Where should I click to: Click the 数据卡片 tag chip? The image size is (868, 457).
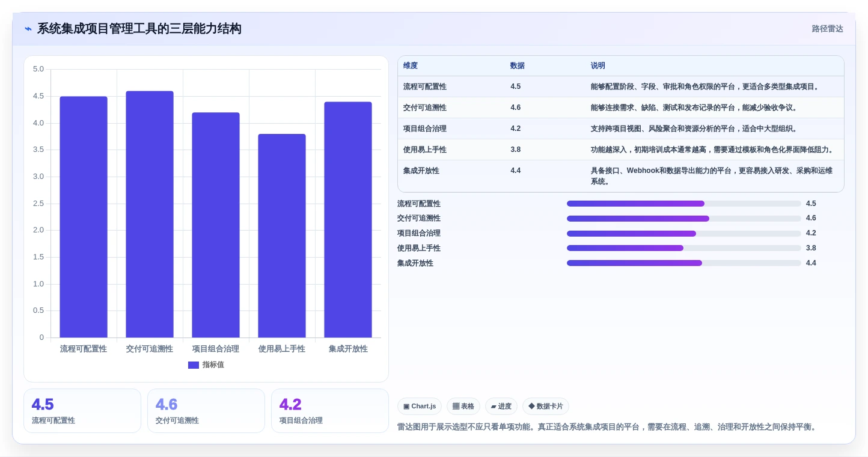pos(546,407)
